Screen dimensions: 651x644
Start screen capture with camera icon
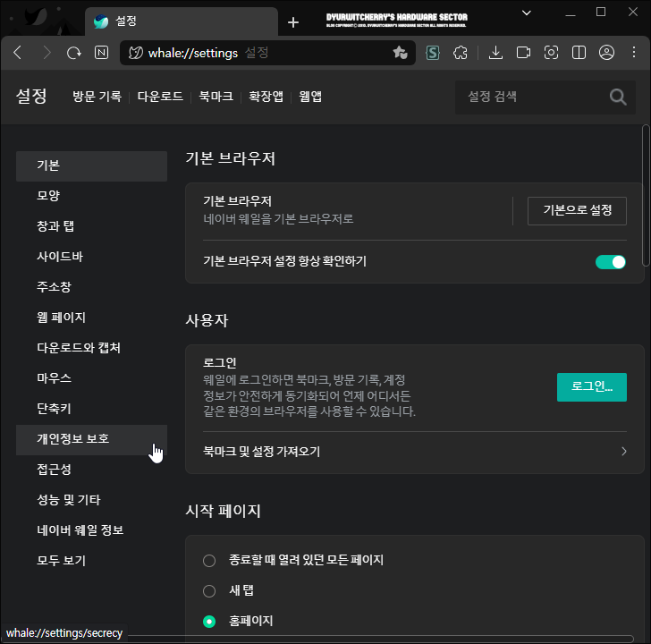click(x=551, y=53)
